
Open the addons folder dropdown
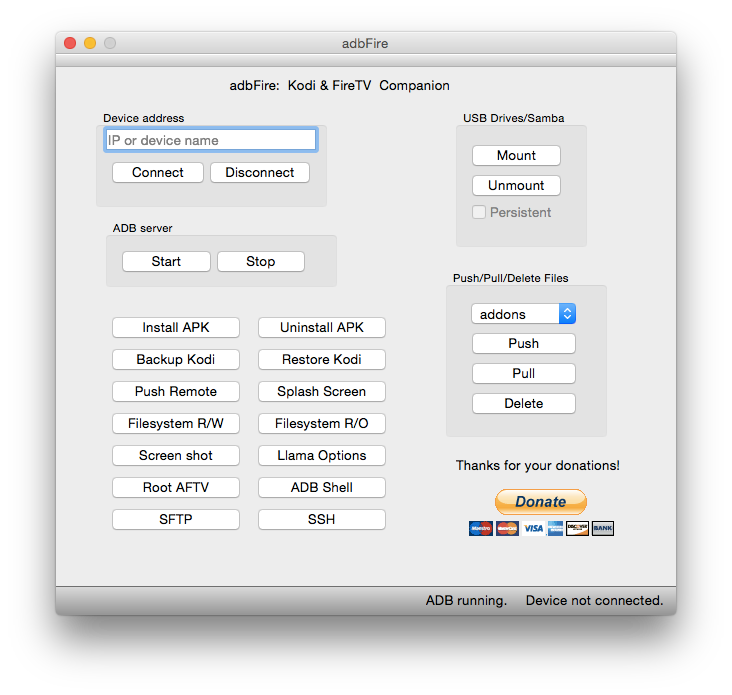523,314
